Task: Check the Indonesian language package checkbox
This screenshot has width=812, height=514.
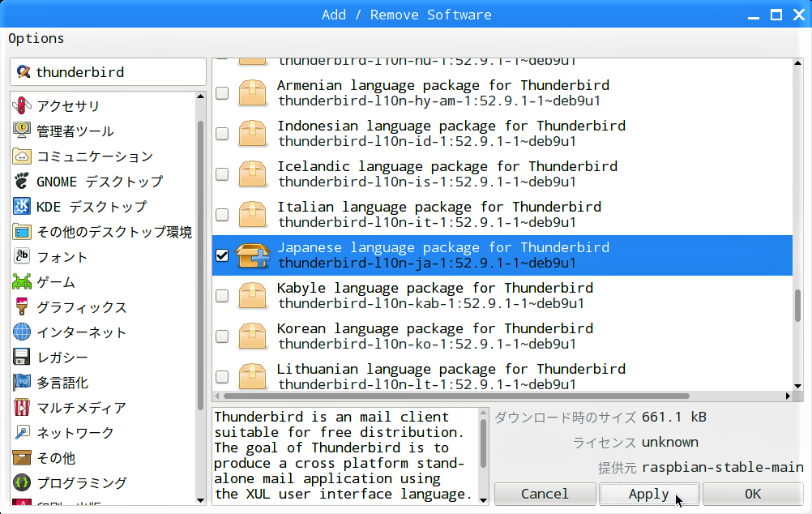Action: click(222, 133)
